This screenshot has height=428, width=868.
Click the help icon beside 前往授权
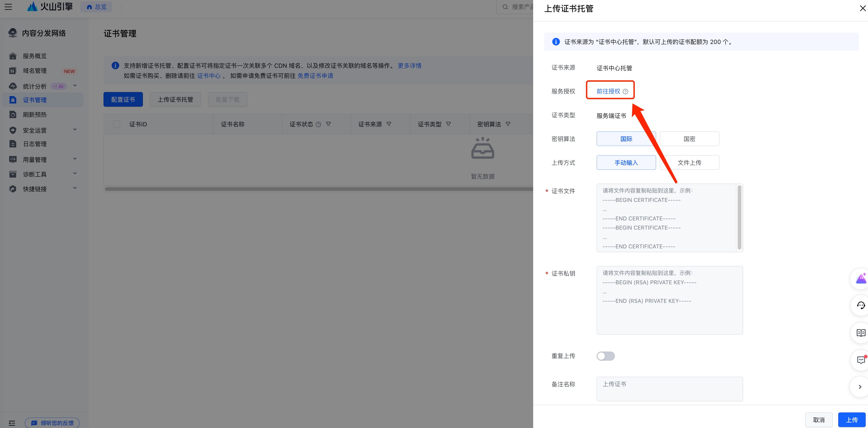pyautogui.click(x=625, y=92)
